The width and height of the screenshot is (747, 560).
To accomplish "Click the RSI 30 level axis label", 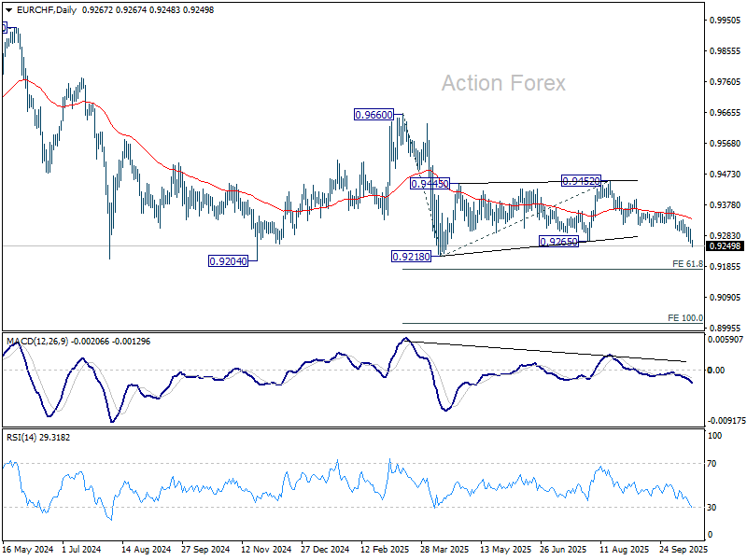I will (x=712, y=507).
